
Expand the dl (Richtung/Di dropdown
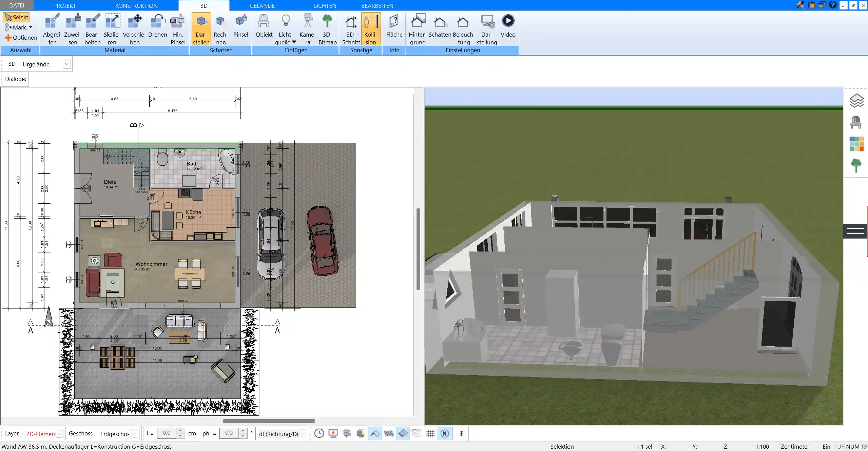coord(303,433)
